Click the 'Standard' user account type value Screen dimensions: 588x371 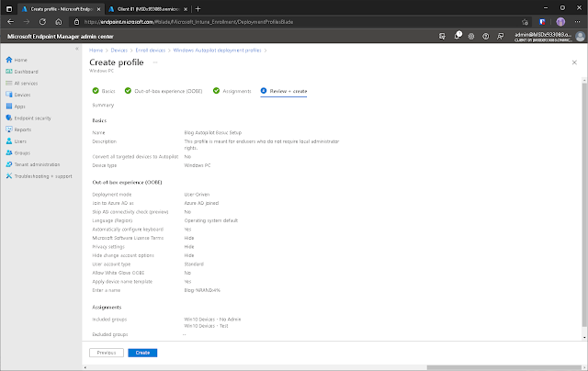(x=194, y=264)
